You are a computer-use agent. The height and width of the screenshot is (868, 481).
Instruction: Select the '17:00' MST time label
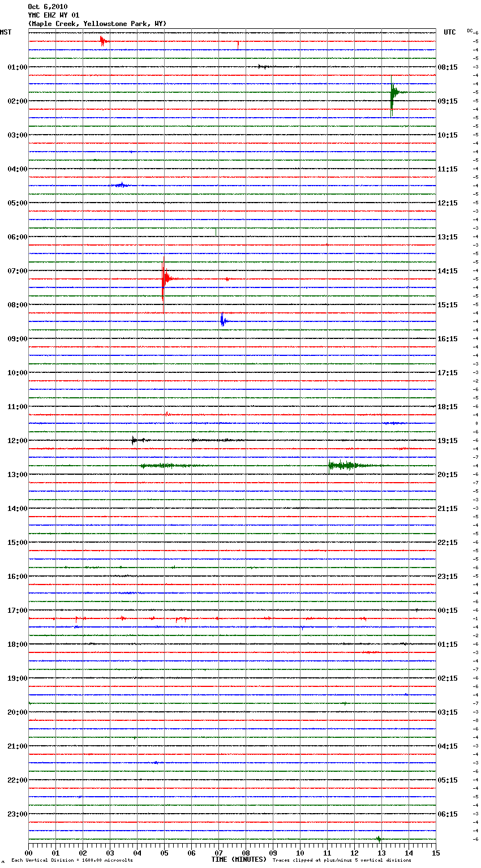(x=18, y=610)
